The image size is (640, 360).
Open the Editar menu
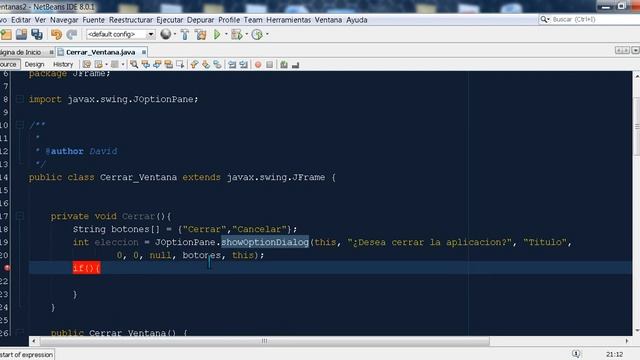point(21,20)
